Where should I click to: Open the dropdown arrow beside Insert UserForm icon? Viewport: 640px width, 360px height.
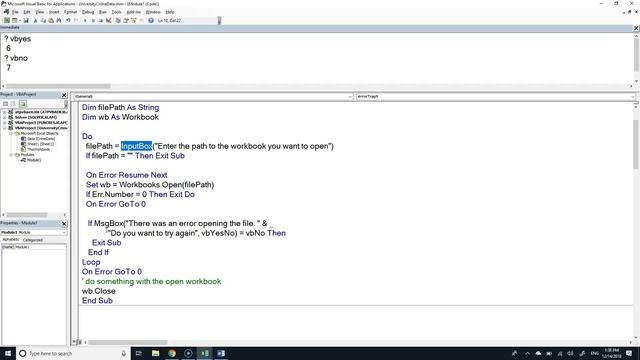tap(20, 20)
